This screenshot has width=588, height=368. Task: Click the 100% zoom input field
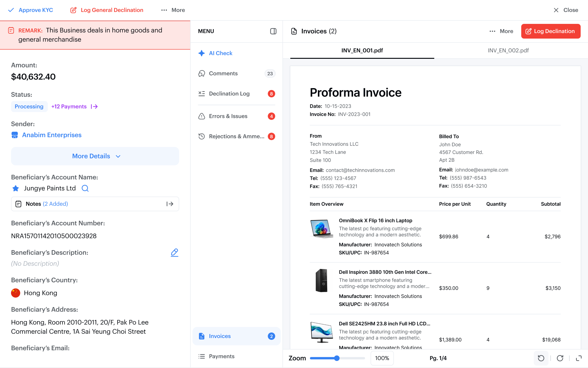coord(382,358)
